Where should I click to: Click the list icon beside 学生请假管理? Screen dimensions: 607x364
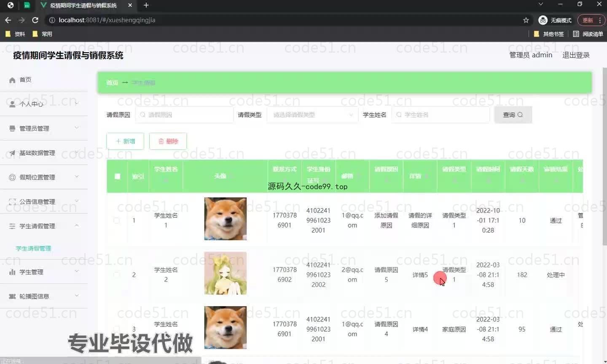tap(12, 226)
